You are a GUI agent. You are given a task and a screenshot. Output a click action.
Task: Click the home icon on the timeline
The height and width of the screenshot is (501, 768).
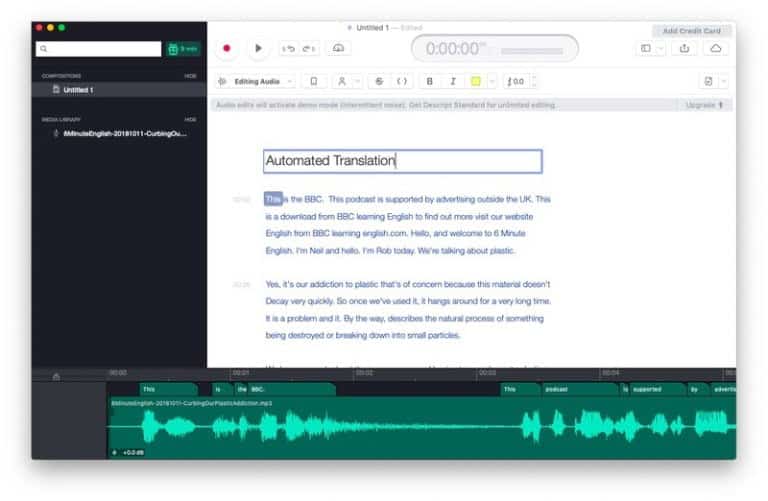click(56, 376)
